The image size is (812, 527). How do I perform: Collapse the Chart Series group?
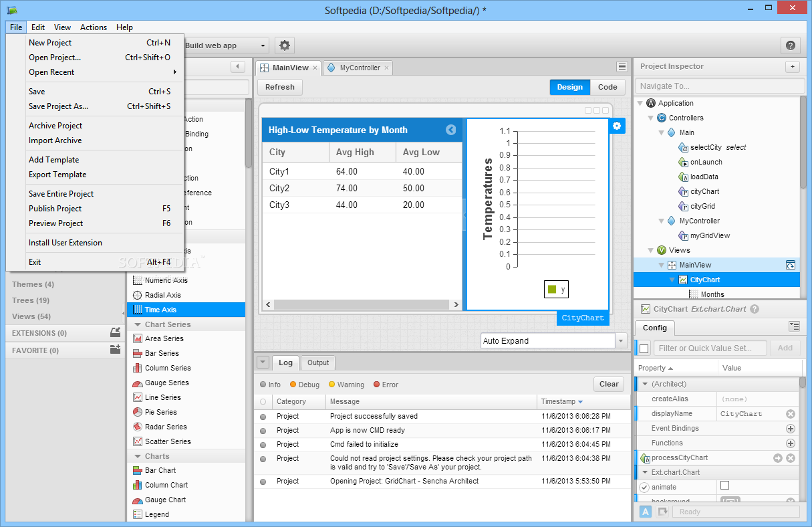click(x=138, y=324)
